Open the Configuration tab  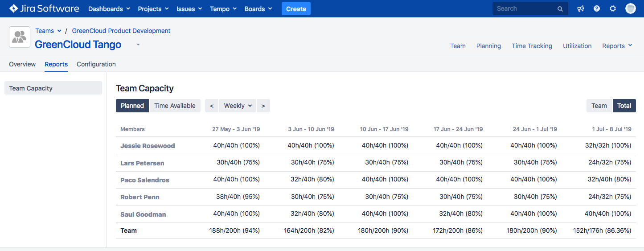tap(96, 64)
